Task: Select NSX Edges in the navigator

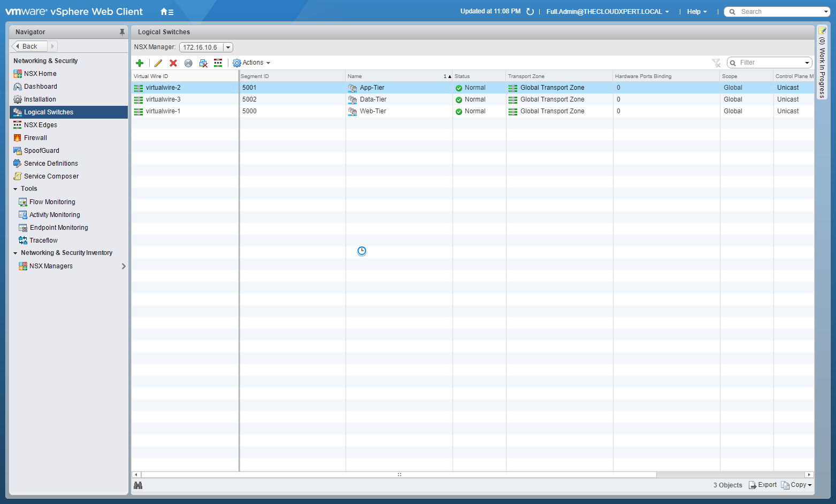Action: click(41, 125)
